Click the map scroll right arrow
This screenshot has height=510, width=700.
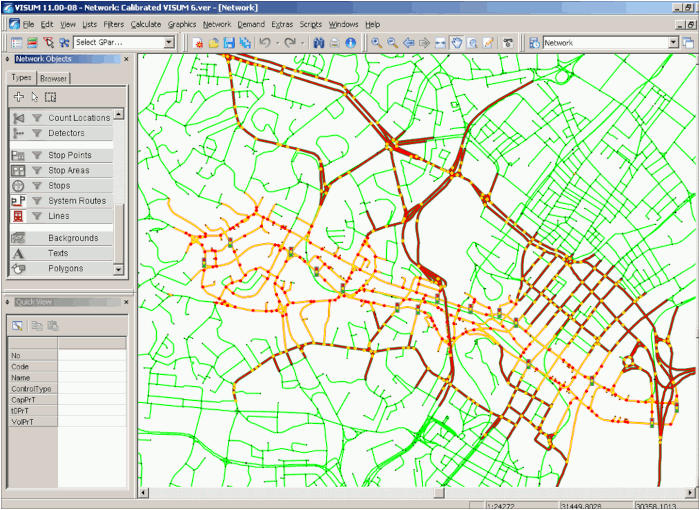[691, 493]
